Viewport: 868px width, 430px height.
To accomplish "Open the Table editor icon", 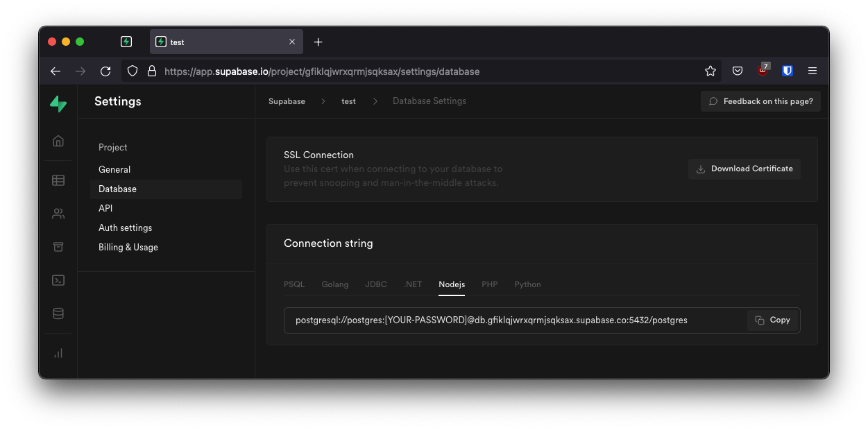I will coord(58,180).
